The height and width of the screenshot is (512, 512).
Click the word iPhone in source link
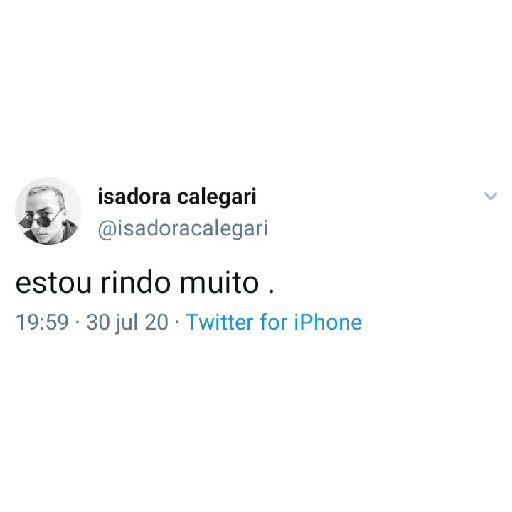click(328, 322)
